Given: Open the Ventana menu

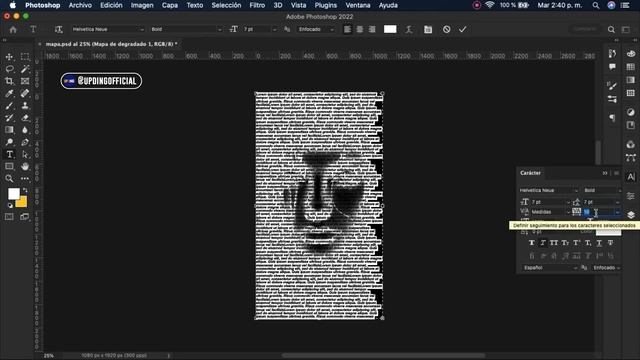Looking at the screenshot, I should point(358,5).
